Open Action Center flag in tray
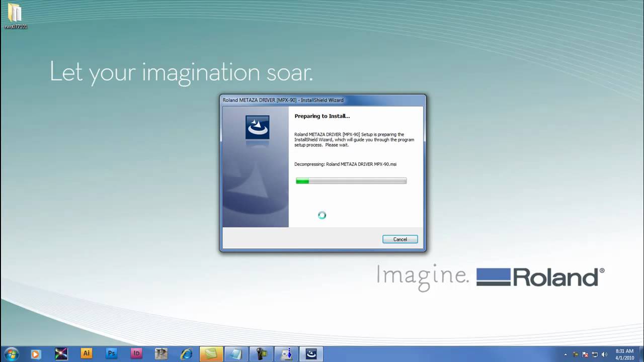Screen dimensions: 644x362 click(585, 354)
